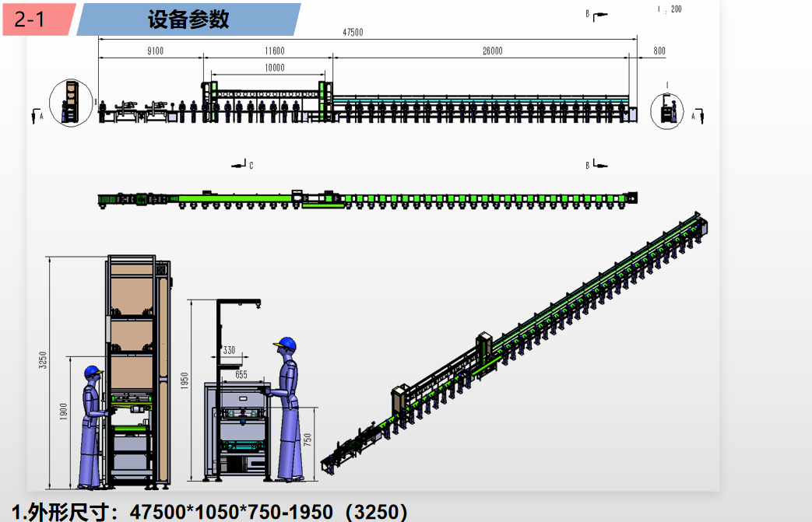This screenshot has width=812, height=522.
Task: Click the circled detail view labeled "I"
Action: coord(666,110)
